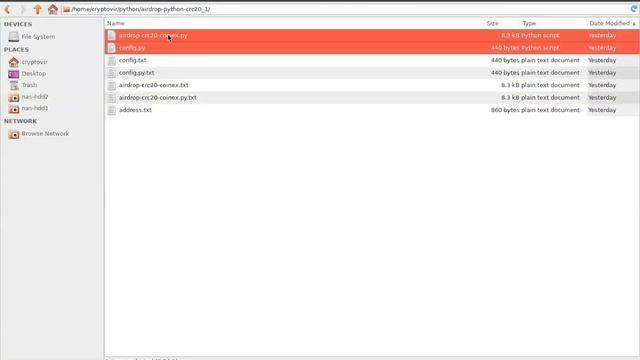
Task: Click folder icon in location bar
Action: click(67, 9)
